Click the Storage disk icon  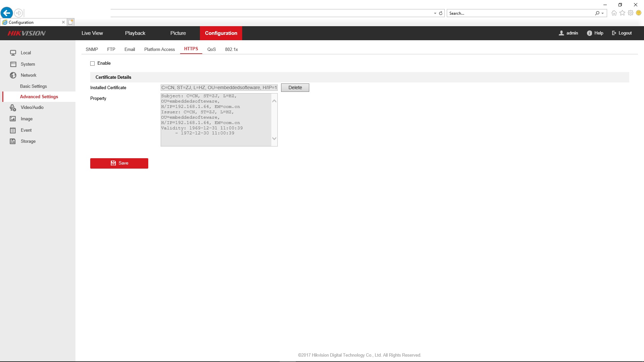pos(13,141)
